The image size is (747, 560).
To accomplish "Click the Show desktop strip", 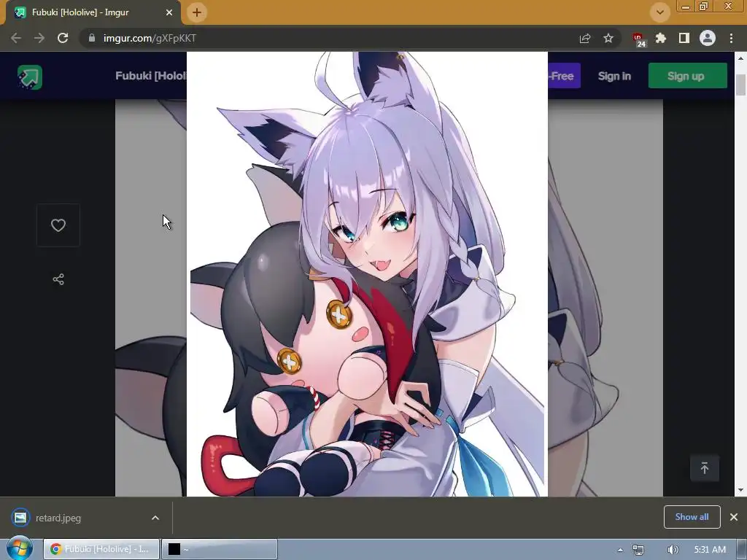I will [741, 550].
